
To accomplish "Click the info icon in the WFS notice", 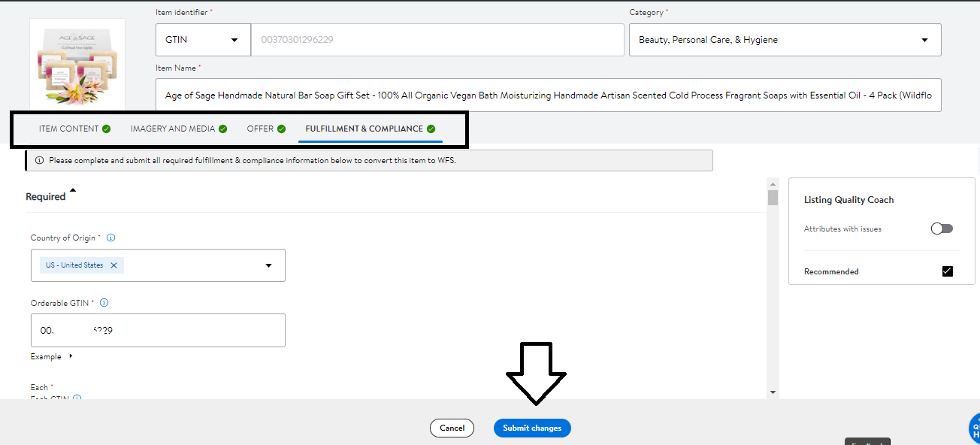I will click(x=40, y=160).
